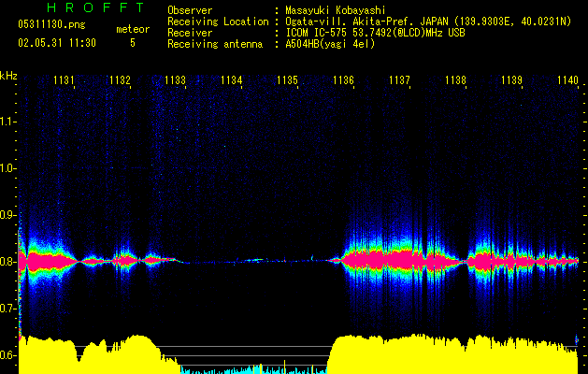Click the HROFFT title text

click(x=95, y=7)
